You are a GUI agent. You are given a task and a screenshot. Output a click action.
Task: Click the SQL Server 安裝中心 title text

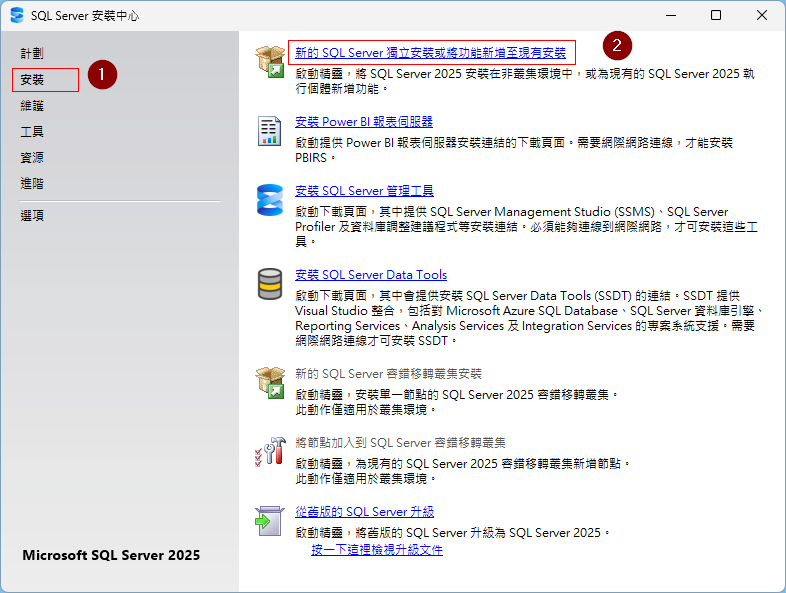pyautogui.click(x=85, y=16)
